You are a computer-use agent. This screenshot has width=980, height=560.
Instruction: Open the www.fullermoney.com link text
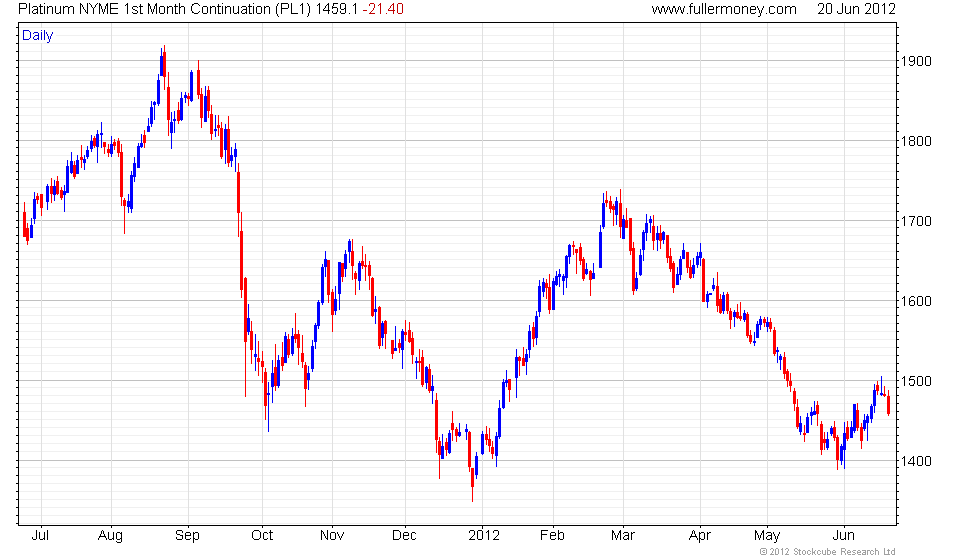click(x=724, y=9)
